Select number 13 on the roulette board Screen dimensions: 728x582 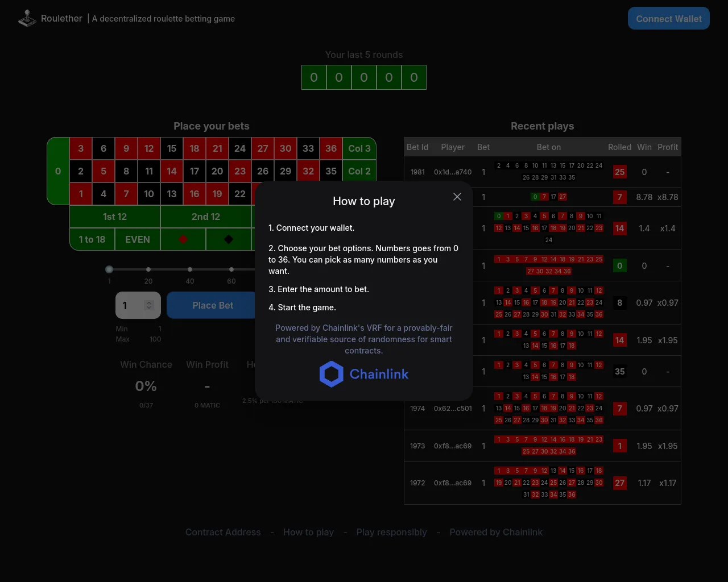pos(172,194)
